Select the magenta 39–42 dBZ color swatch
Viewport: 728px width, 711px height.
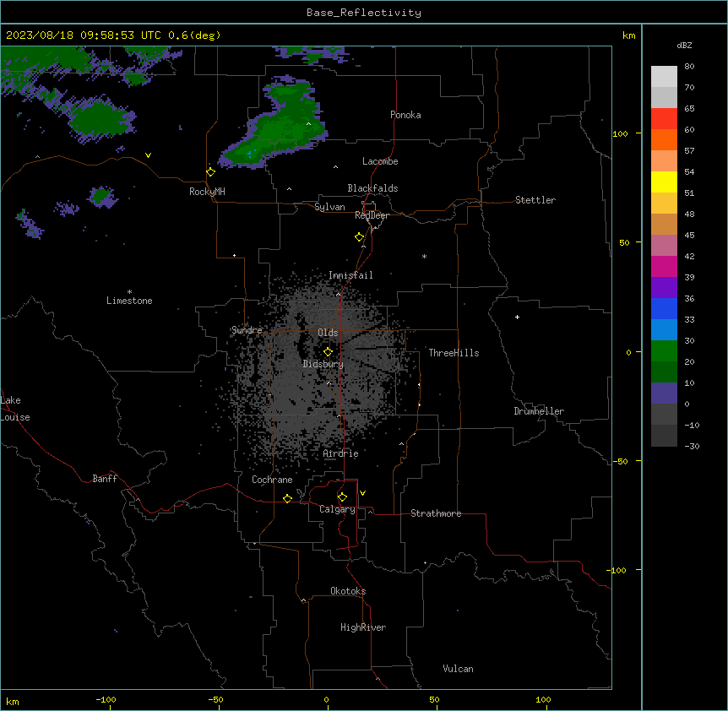(x=664, y=266)
